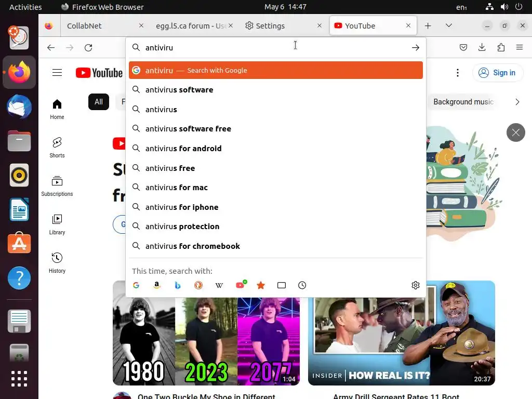Open LibreOffice Writer from the dock

pos(19,209)
